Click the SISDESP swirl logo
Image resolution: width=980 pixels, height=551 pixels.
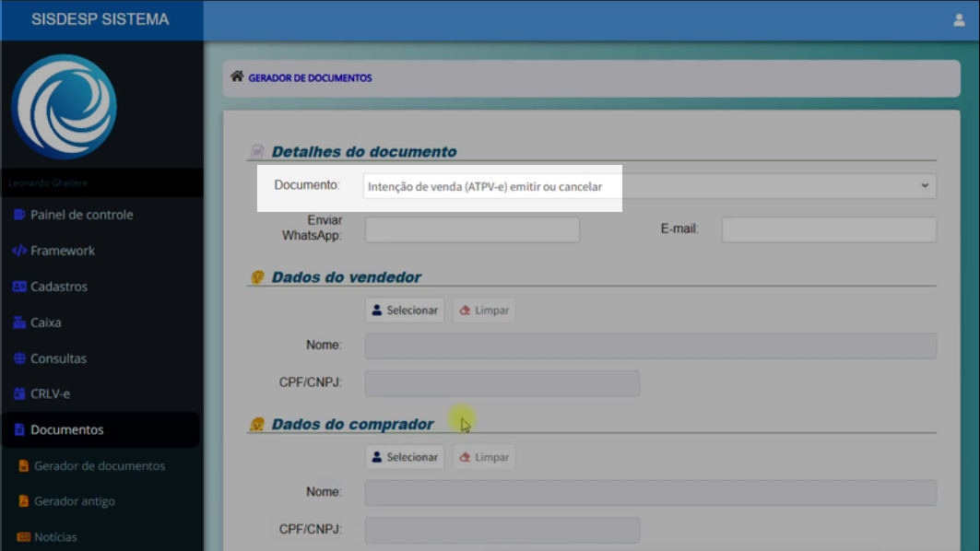64,107
